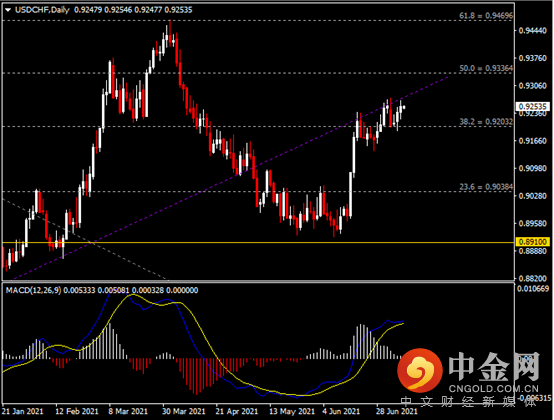Click the 28 Jun 2021 date marker
The width and height of the screenshot is (554, 420).
[x=396, y=412]
